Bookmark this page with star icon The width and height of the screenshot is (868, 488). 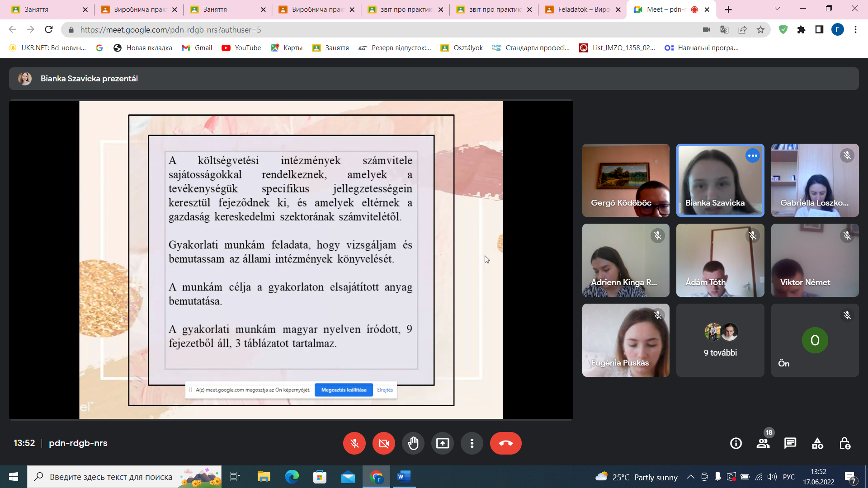tap(760, 30)
